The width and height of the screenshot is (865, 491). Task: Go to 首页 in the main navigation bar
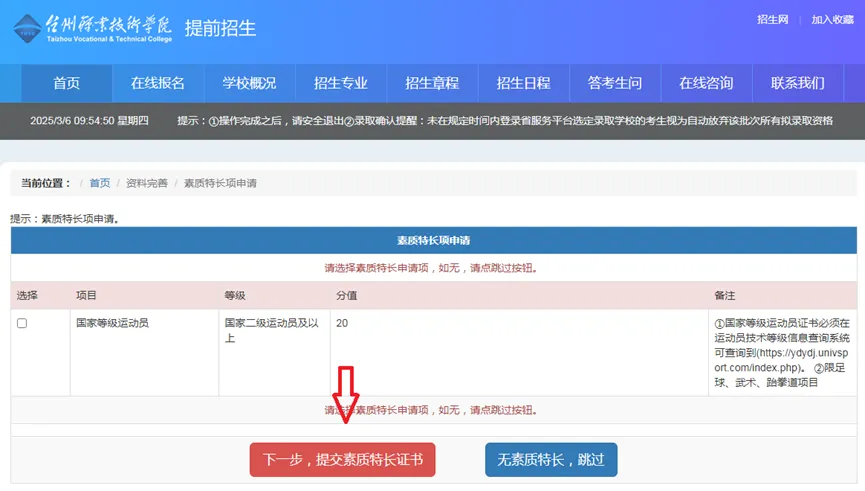click(x=66, y=83)
